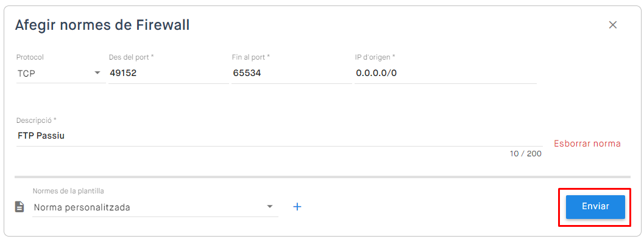The image size is (644, 239).
Task: Expand the Protocol selector arrow
Action: click(x=97, y=73)
